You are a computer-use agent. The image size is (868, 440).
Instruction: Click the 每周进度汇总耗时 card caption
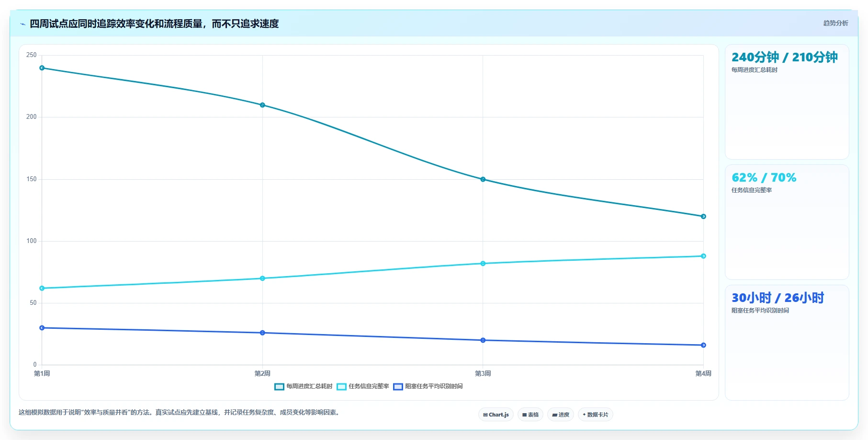755,70
